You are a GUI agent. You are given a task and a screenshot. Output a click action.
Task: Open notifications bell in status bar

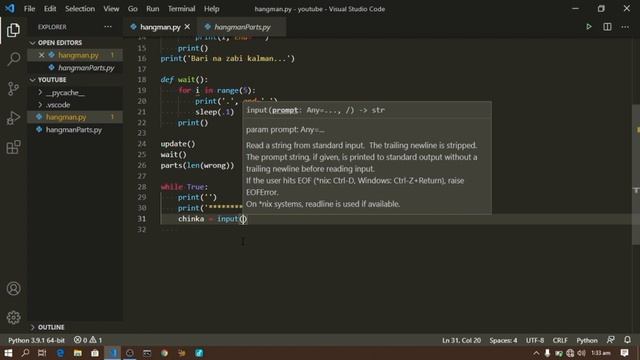tap(627, 340)
